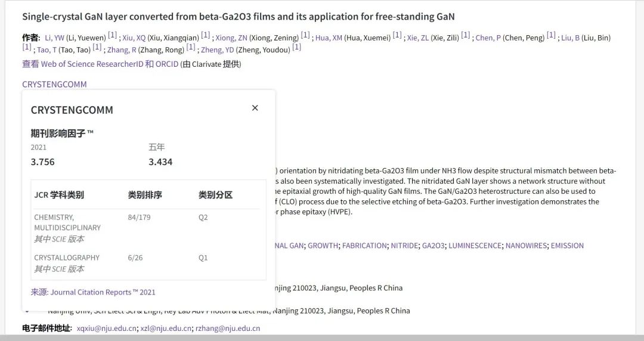
Task: Click the EMISSION keyword link
Action: coord(567,246)
